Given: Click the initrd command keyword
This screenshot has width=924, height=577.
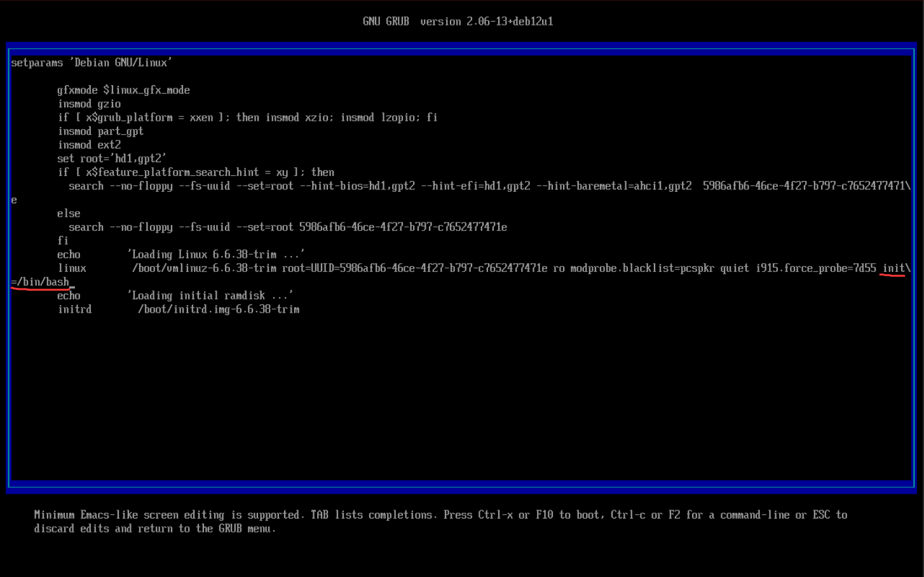Looking at the screenshot, I should pos(74,309).
